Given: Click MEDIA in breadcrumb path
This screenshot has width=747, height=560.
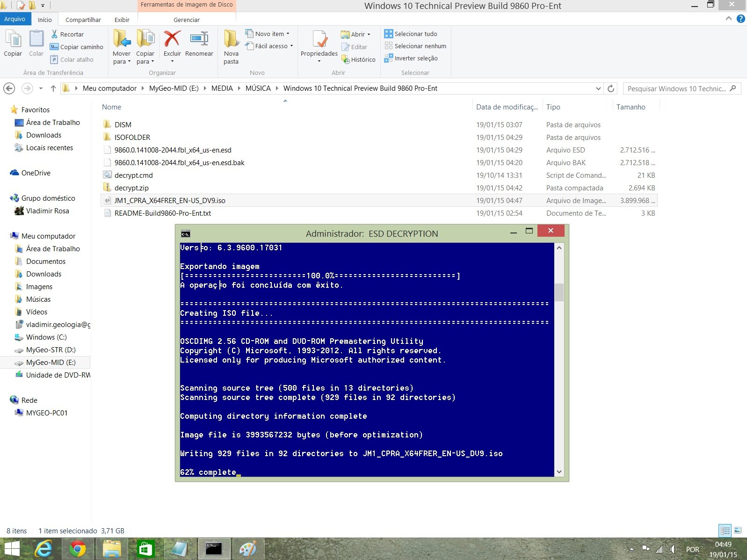Looking at the screenshot, I should pyautogui.click(x=222, y=88).
